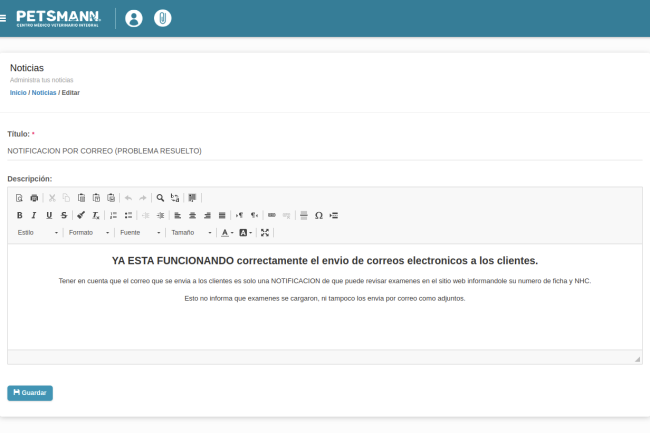Click the remove format icon
This screenshot has height=433, width=650.
[96, 215]
